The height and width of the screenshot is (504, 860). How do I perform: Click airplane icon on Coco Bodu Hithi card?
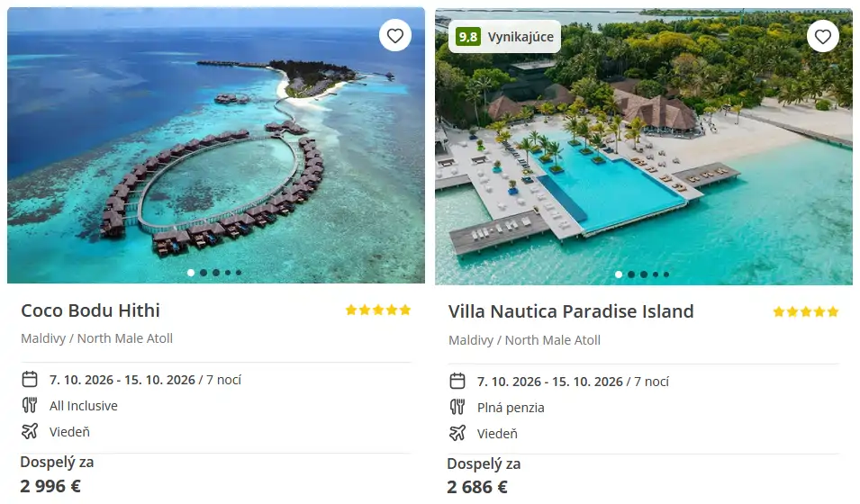pyautogui.click(x=30, y=432)
